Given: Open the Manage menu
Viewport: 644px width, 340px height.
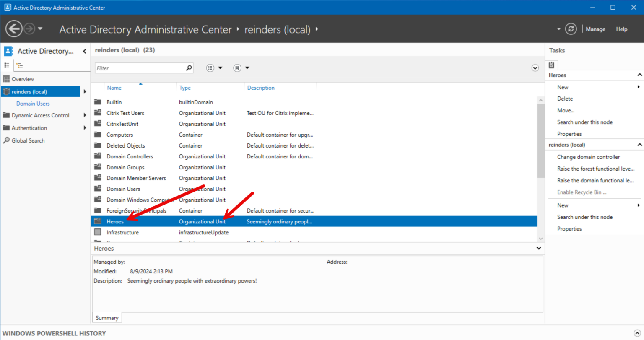Looking at the screenshot, I should [595, 29].
